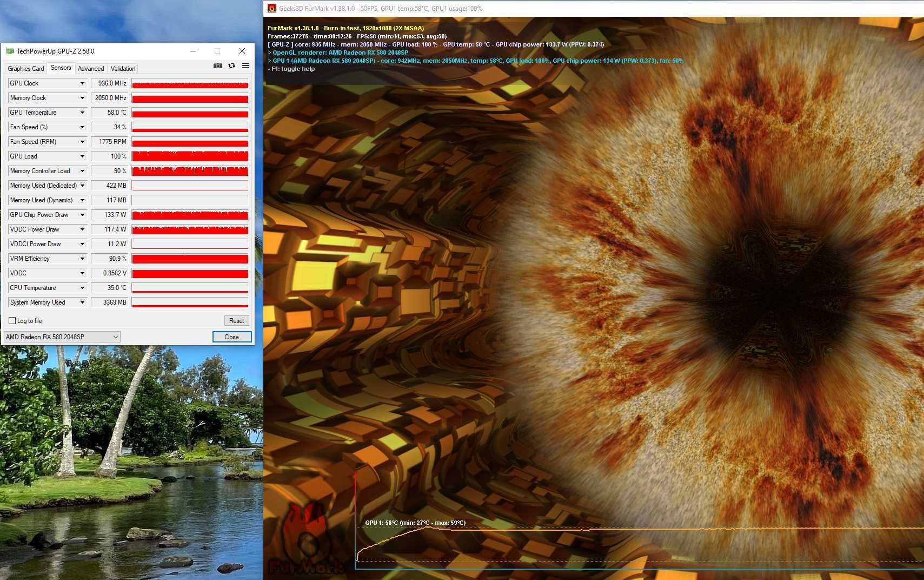Image resolution: width=924 pixels, height=580 pixels.
Task: Click the 3369 MB system memory value
Action: [110, 302]
